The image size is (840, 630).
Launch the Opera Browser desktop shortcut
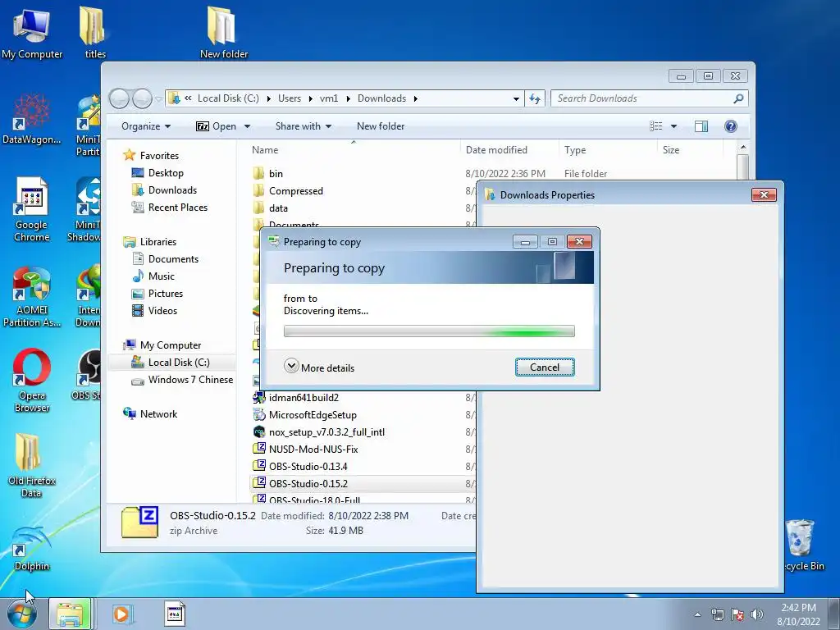[32, 381]
